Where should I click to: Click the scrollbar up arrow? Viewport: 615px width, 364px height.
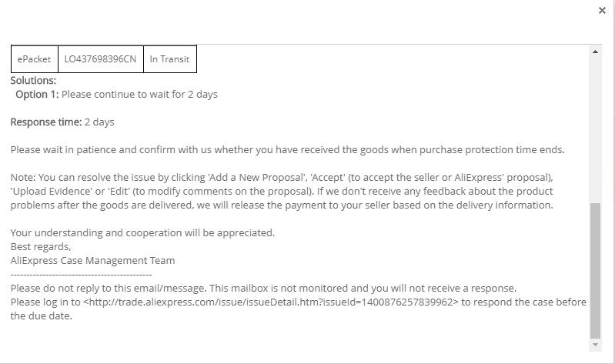(595, 52)
